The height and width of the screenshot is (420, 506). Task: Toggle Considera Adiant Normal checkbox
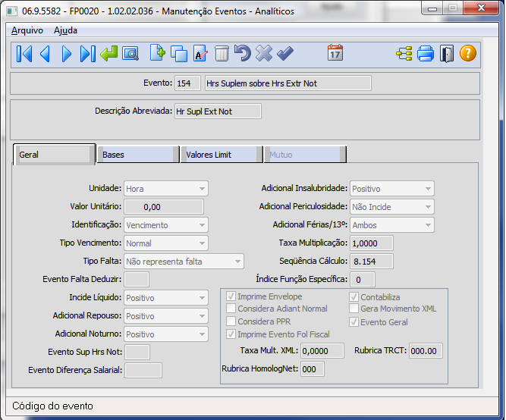[x=231, y=309]
